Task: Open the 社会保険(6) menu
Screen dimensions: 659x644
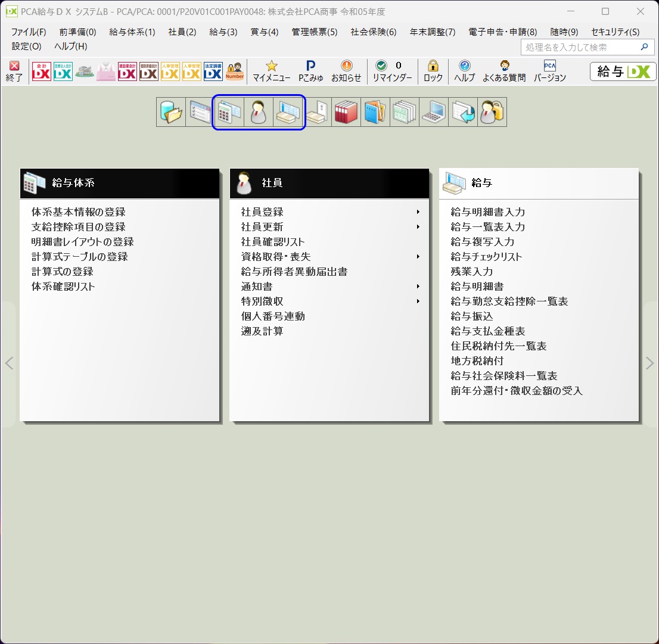Action: (373, 32)
